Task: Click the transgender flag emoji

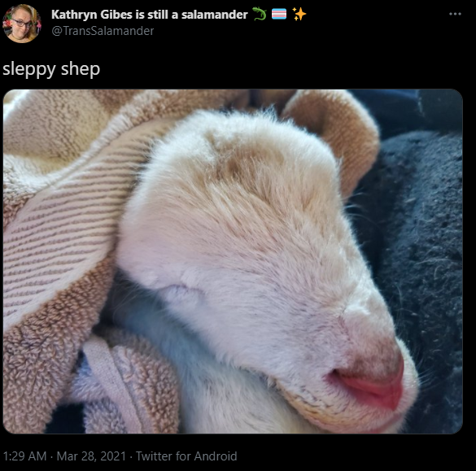Action: (x=278, y=14)
